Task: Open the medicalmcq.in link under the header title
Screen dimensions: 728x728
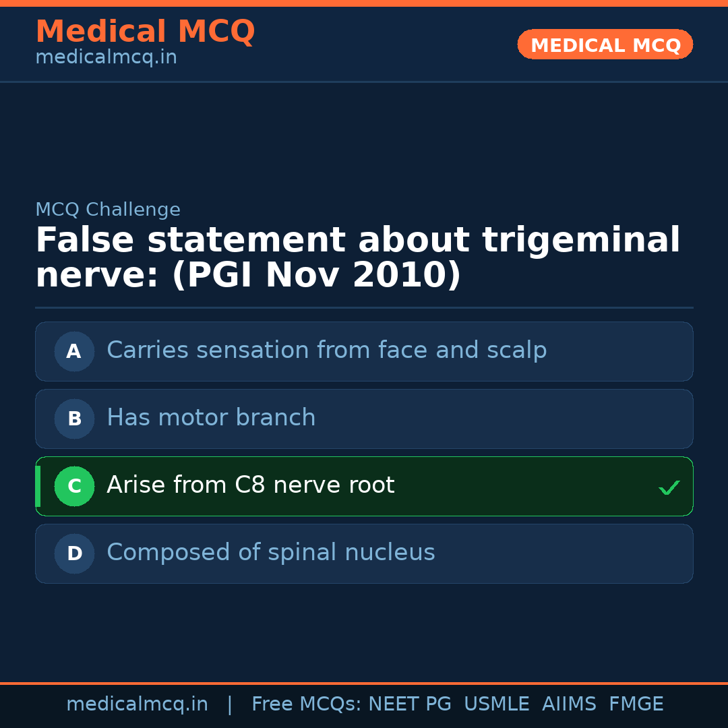Action: click(x=106, y=58)
